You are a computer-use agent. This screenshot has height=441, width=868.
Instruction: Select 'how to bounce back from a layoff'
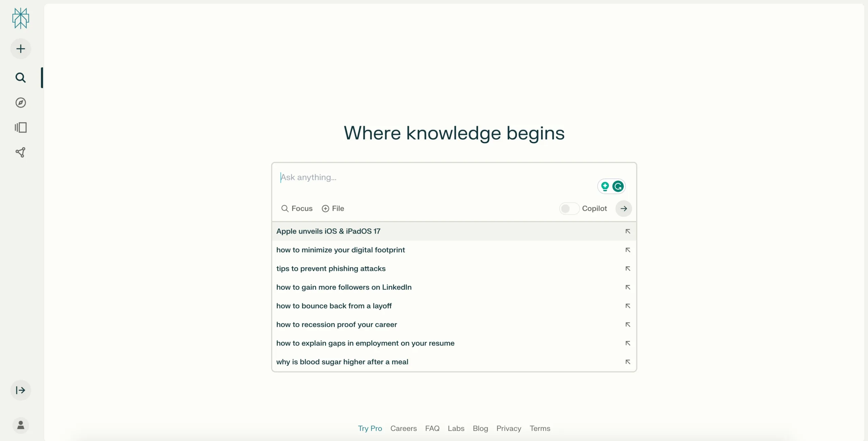pyautogui.click(x=334, y=305)
